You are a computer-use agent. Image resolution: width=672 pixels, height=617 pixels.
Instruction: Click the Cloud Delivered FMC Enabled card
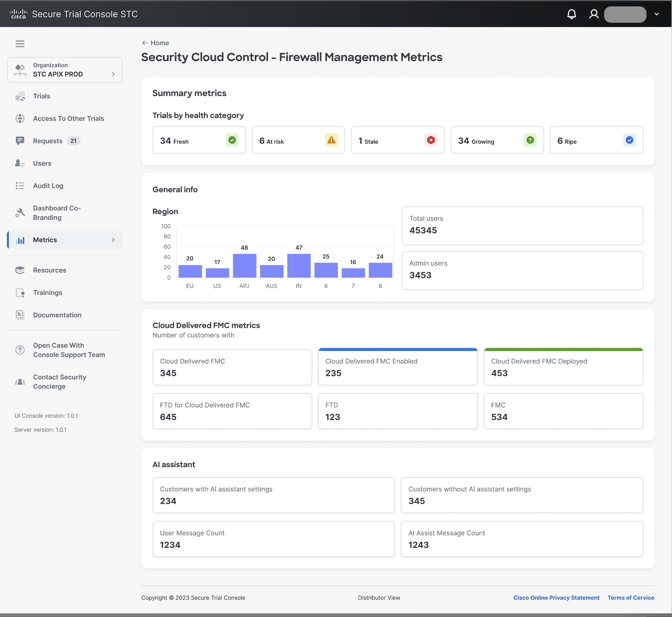click(x=398, y=366)
